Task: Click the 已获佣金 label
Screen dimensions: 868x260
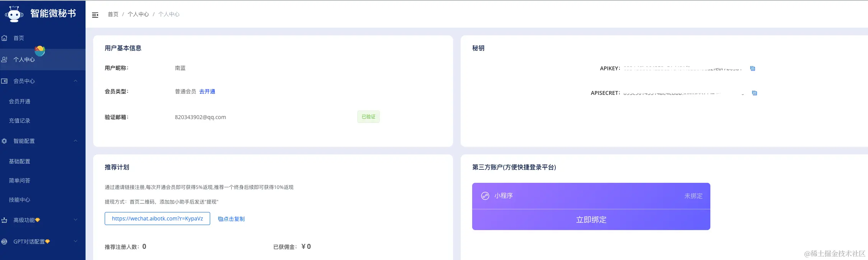Action: (285, 247)
